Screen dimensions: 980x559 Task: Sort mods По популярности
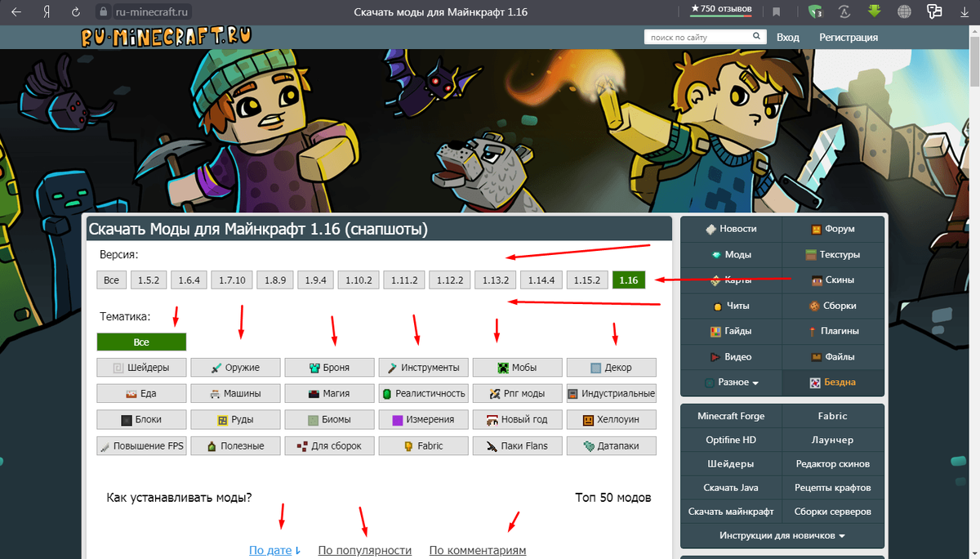tap(365, 550)
